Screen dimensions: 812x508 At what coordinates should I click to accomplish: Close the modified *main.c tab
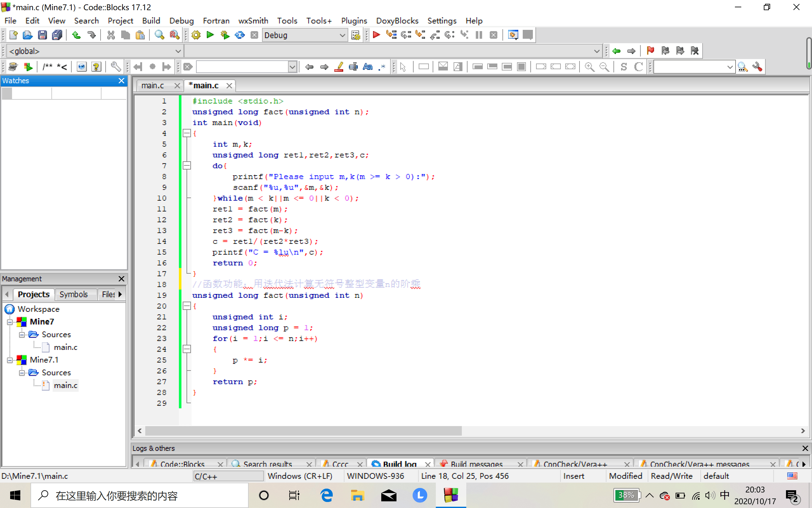click(229, 86)
